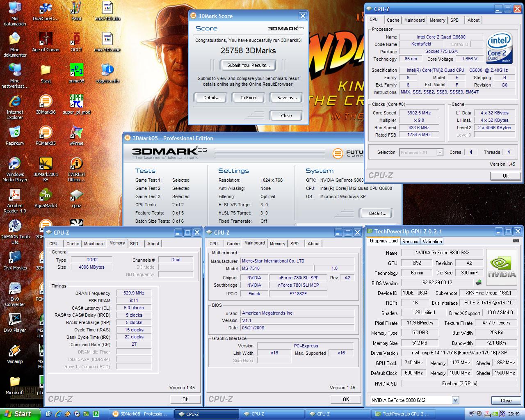
Task: Open the CPU tab in CPU-Z Mainboard window
Action: pos(214,244)
